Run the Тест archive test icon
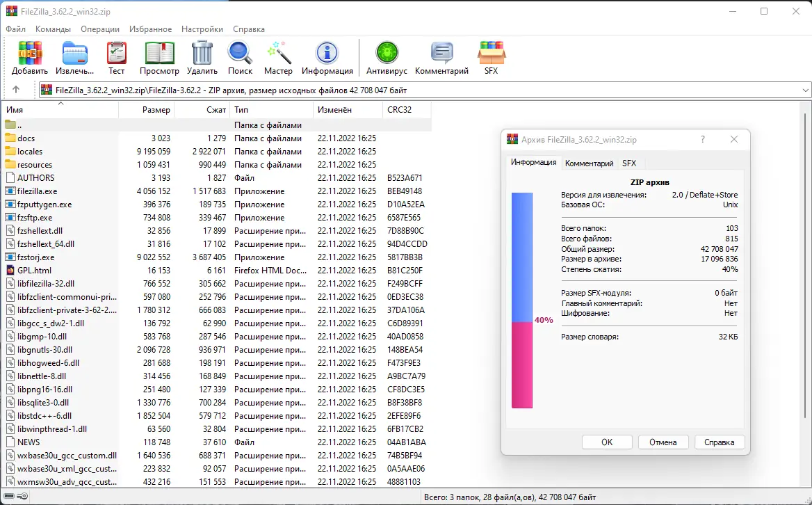 (117, 53)
